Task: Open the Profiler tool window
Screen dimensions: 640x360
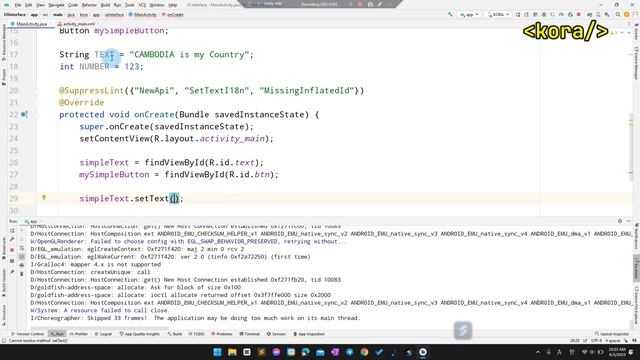Action: [x=78, y=334]
